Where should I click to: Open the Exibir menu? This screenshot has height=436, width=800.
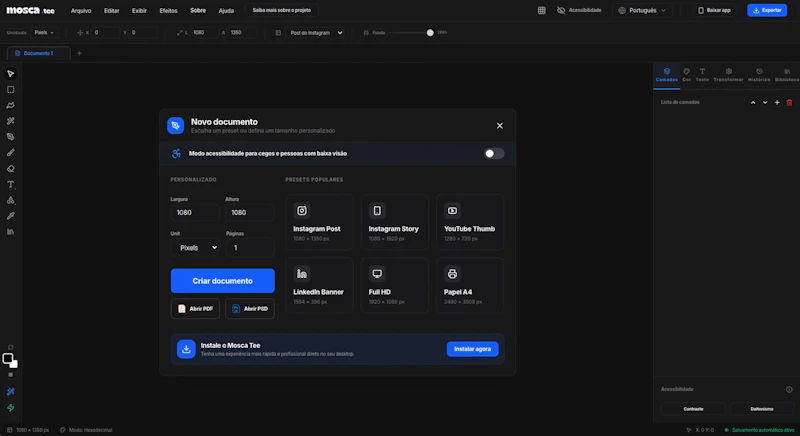(x=139, y=11)
